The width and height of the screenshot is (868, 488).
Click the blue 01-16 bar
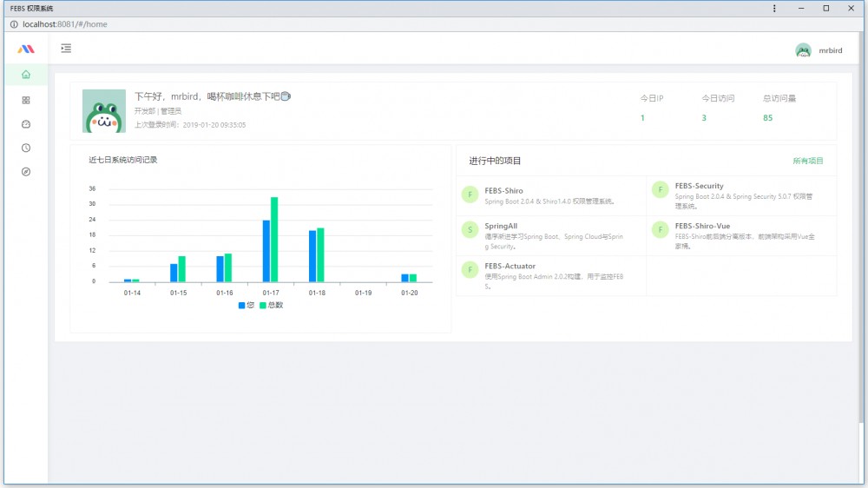click(220, 269)
